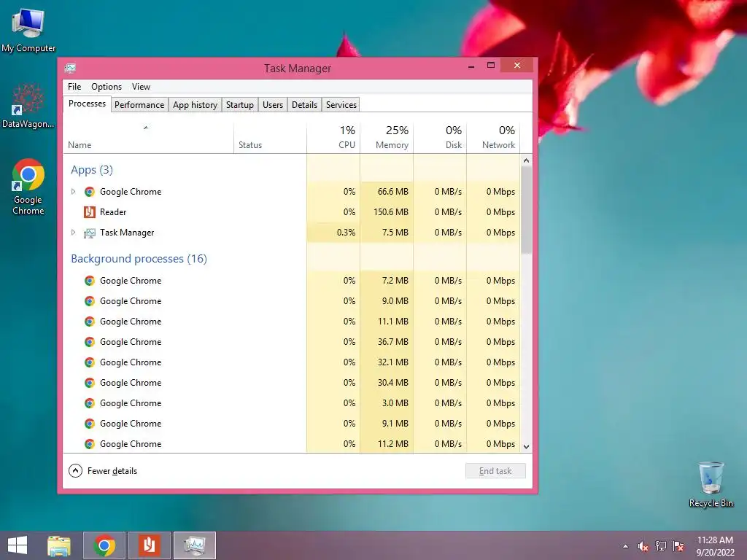Click Chrome icon of the 36.7 MB process
This screenshot has width=747, height=560.
click(90, 342)
